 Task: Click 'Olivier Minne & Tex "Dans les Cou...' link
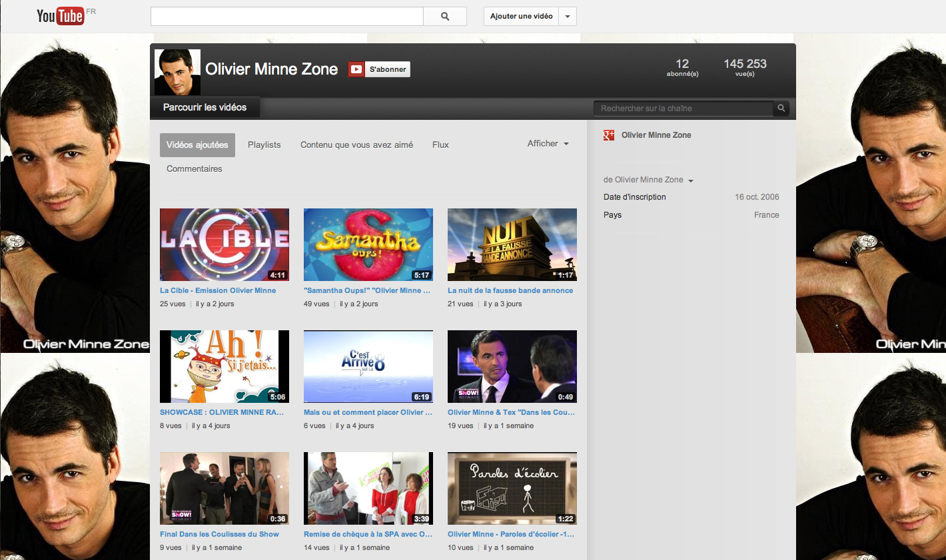point(511,413)
